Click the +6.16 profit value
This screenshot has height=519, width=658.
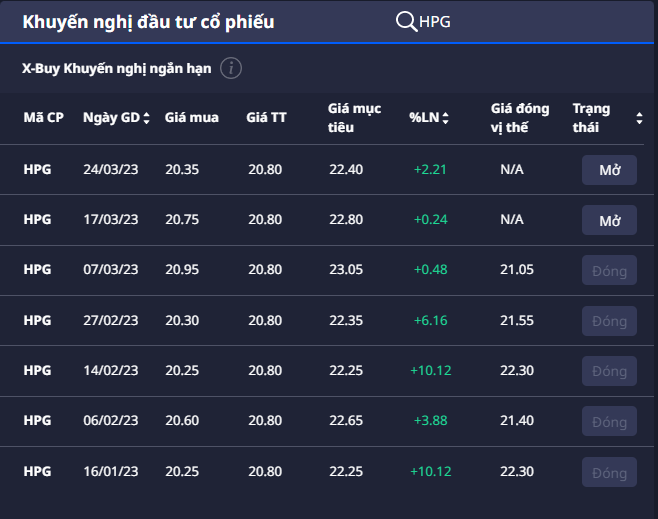point(430,321)
